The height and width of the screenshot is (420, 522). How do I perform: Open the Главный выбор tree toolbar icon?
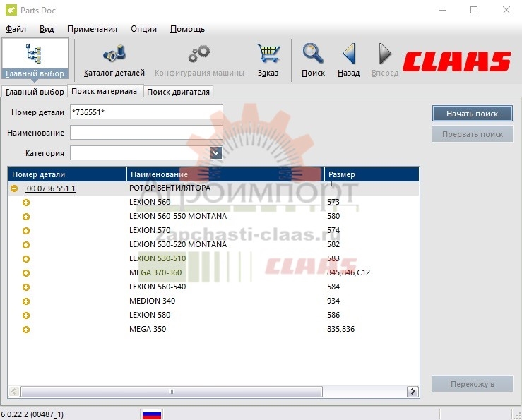tap(35, 59)
